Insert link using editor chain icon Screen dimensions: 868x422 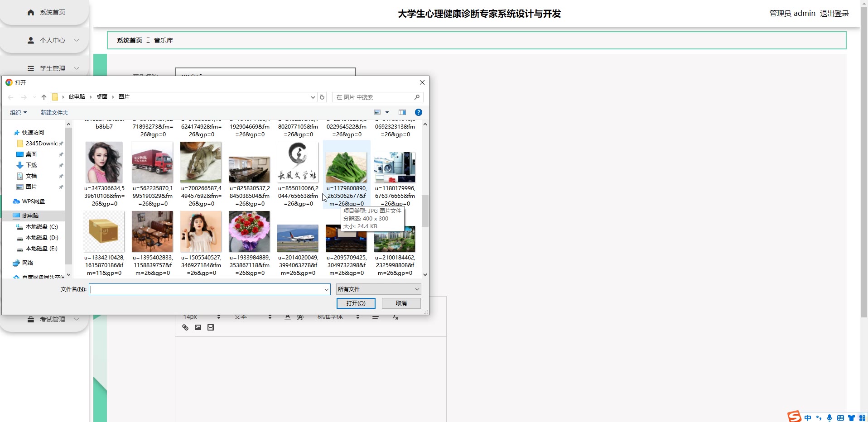185,327
